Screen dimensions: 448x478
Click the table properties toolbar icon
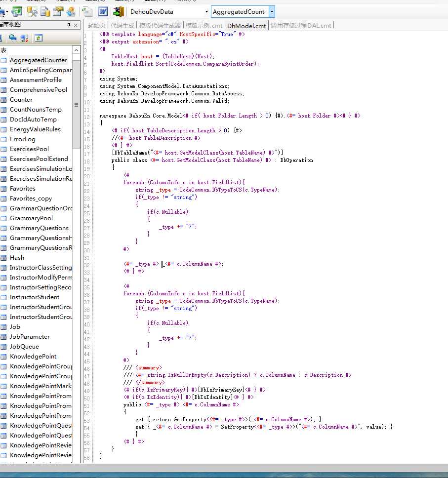coord(58,11)
